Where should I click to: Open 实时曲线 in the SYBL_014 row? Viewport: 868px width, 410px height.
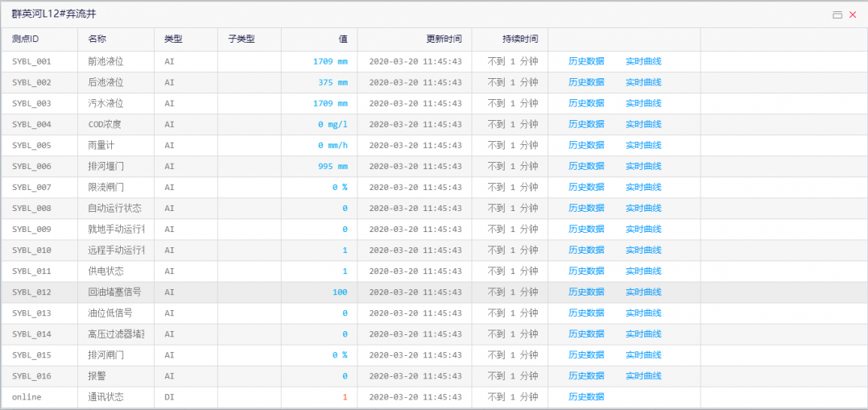643,334
